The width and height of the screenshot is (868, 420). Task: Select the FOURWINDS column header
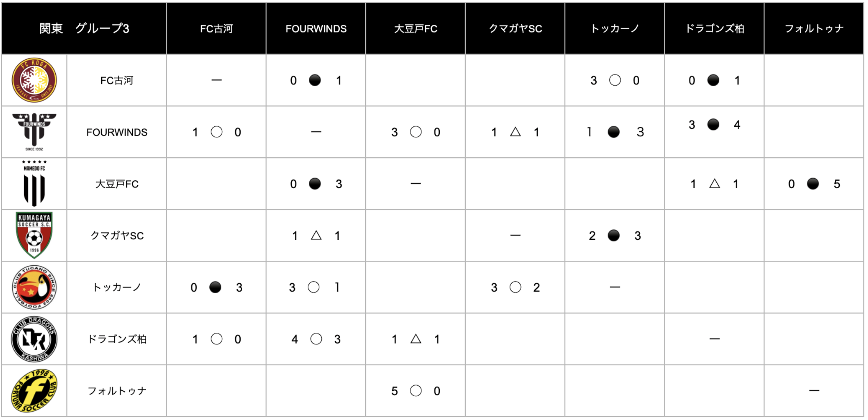tap(316, 28)
